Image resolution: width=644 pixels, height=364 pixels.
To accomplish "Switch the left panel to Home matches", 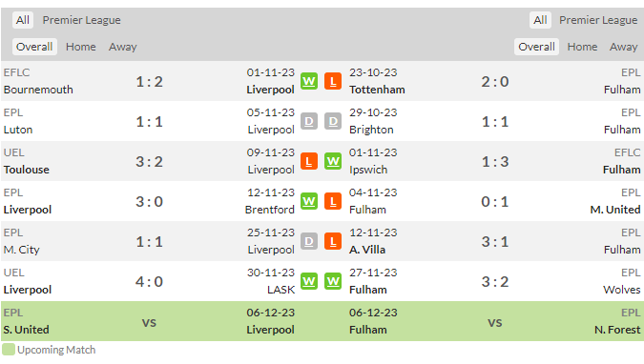I will tap(81, 47).
